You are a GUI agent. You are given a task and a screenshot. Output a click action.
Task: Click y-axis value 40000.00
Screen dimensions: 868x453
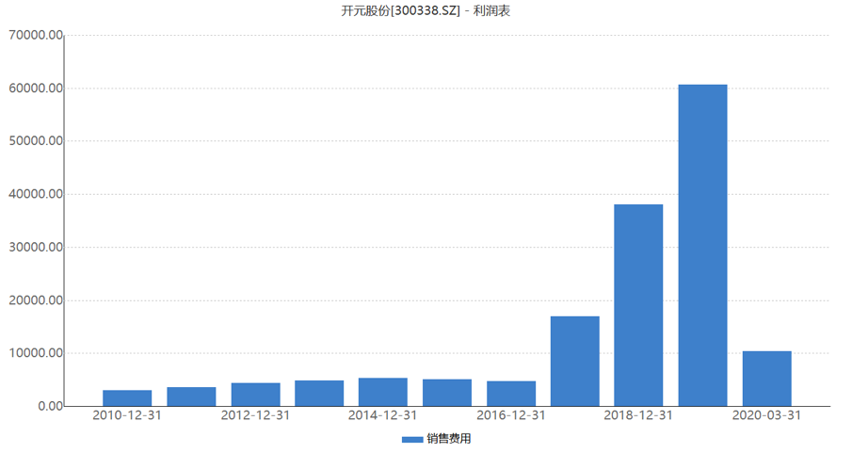click(x=36, y=194)
